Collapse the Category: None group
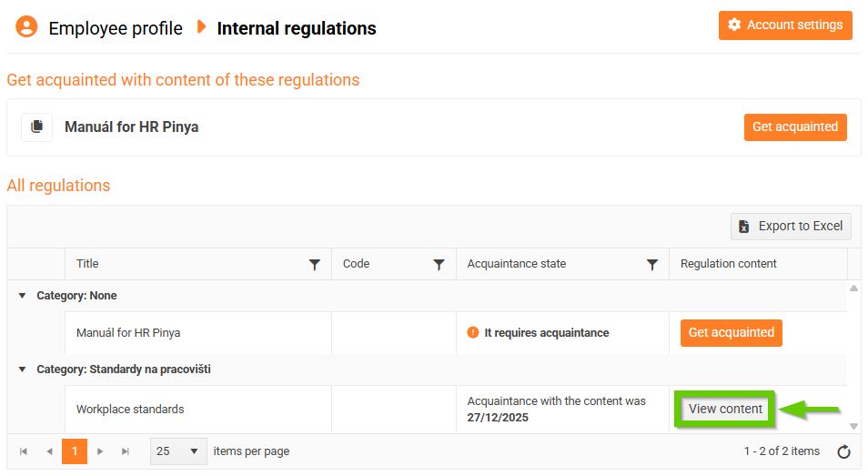 click(23, 296)
